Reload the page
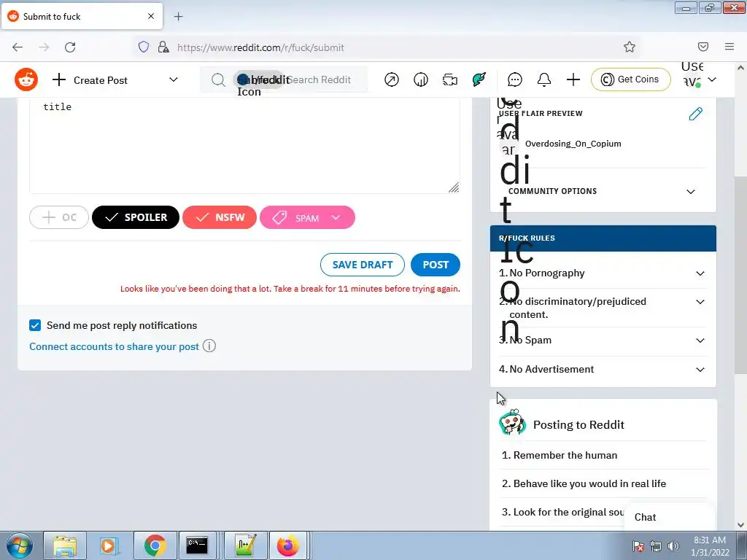Screen dimensions: 747x560 pyautogui.click(x=70, y=47)
